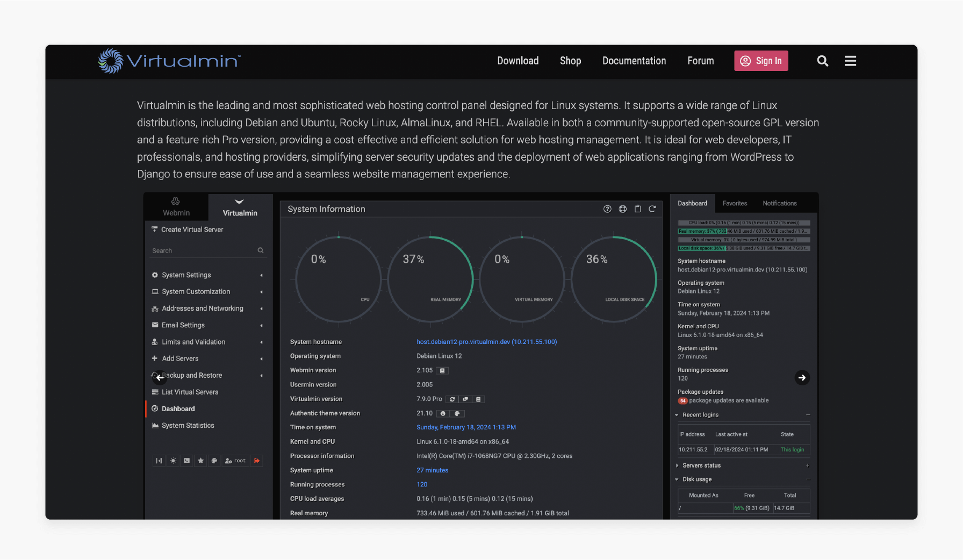Image resolution: width=963 pixels, height=560 pixels.
Task: Expand the Servers status section
Action: (x=808, y=465)
